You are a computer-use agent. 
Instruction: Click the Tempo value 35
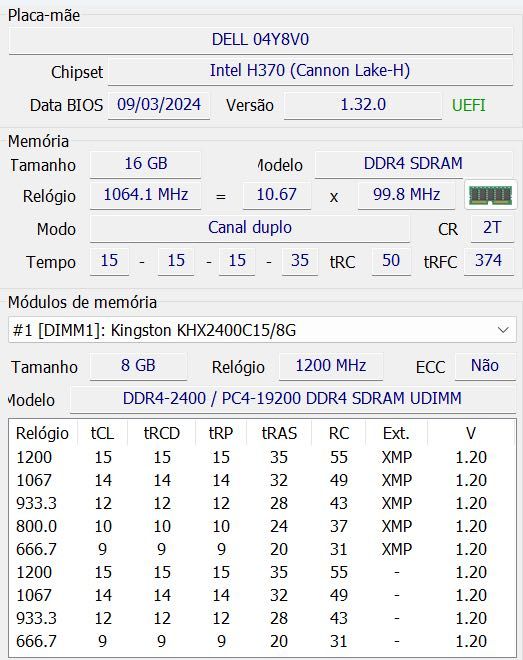coord(300,261)
